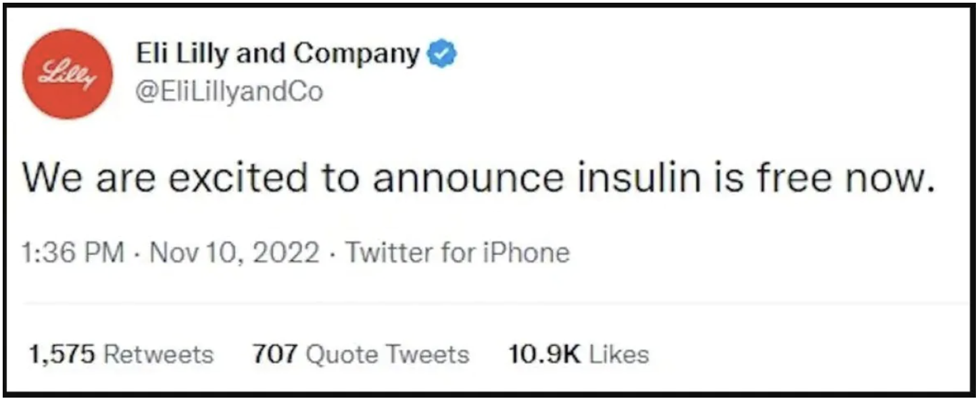
Task: Show the 10.9K Likes list
Action: (x=578, y=354)
